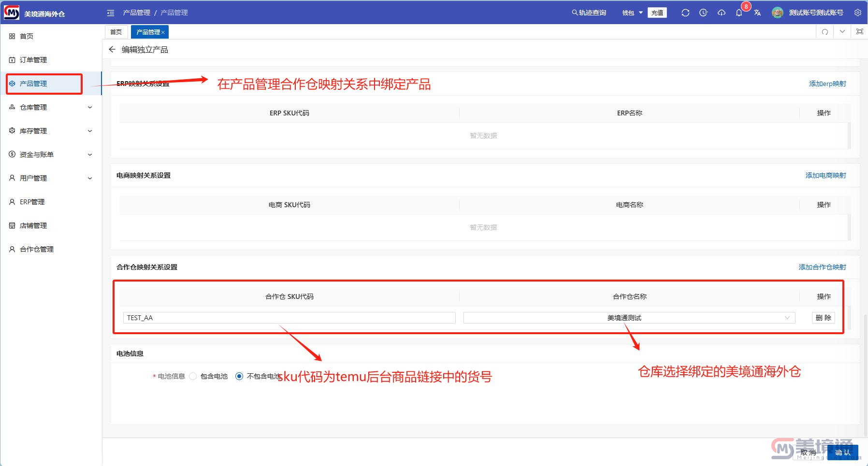Screen dimensions: 868x466
Task: Click the 库存管理 box icon
Action: [x=12, y=131]
